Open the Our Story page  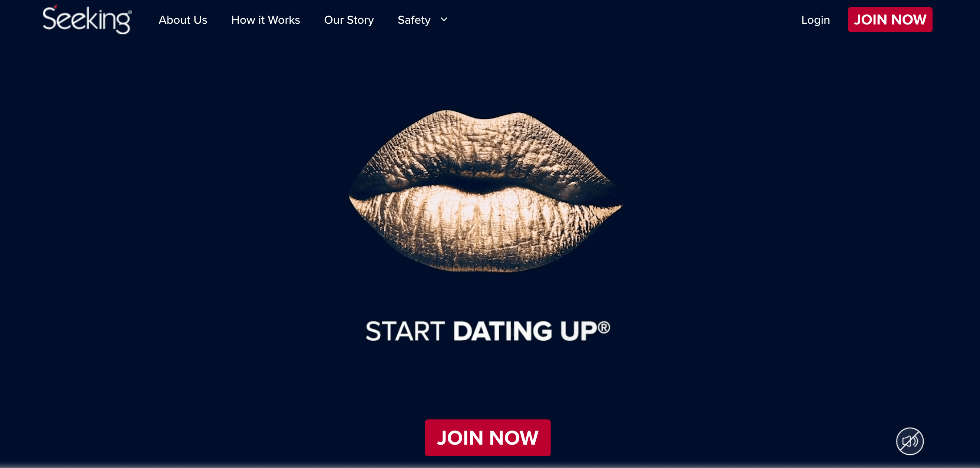click(x=349, y=20)
